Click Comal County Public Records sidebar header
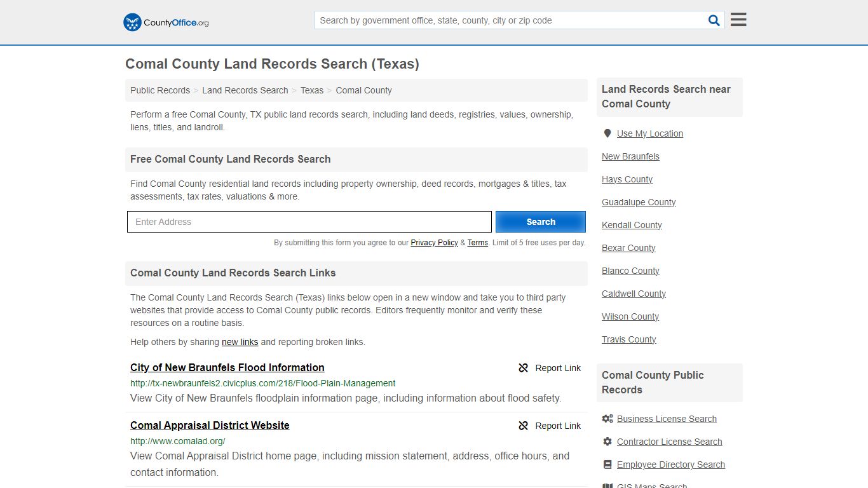Viewport: 868px width, 488px height. (x=669, y=383)
